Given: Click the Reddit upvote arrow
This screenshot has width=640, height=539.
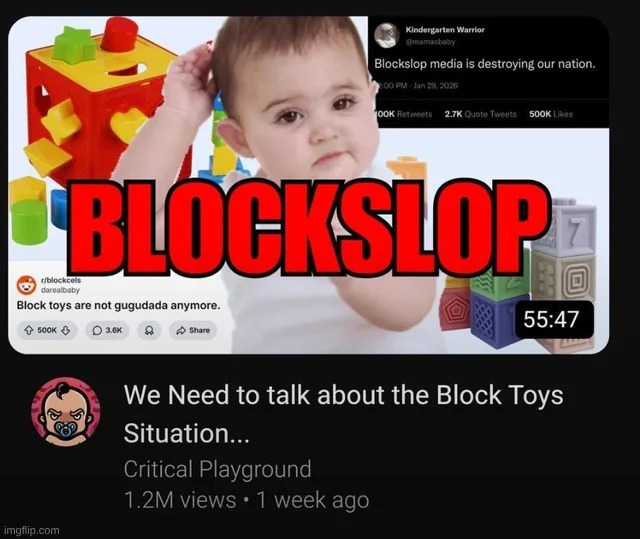Looking at the screenshot, I should 29,330.
